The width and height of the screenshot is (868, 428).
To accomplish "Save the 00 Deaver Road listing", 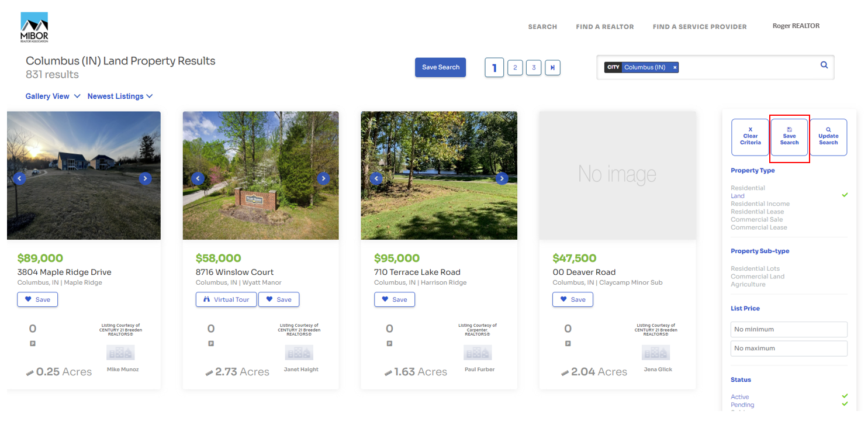I will coord(572,299).
